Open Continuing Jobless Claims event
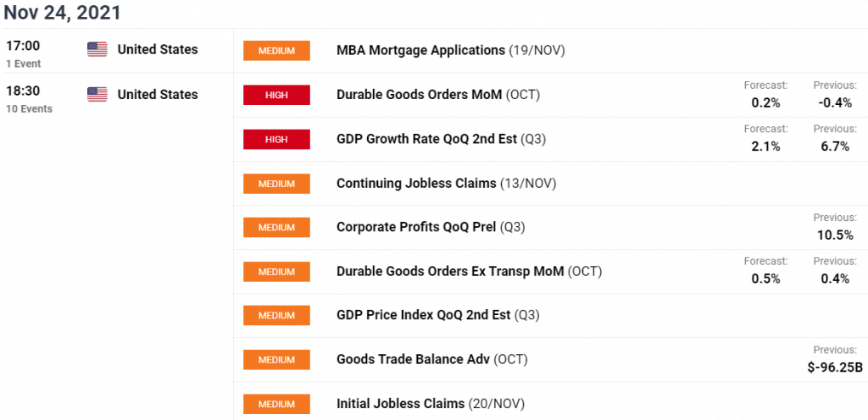868x420 pixels. click(x=446, y=184)
